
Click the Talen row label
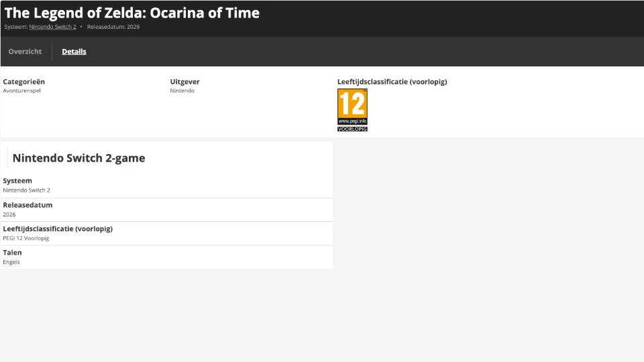coord(12,253)
